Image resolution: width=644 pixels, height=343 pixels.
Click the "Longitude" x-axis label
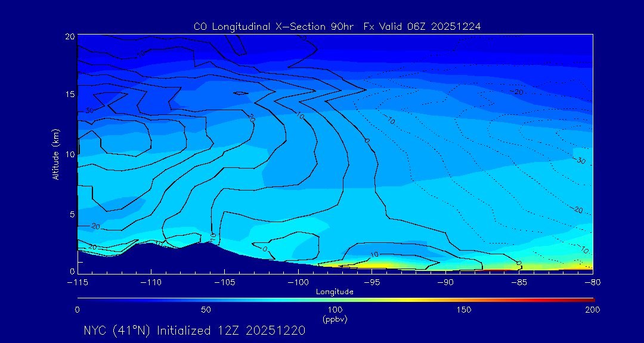tap(335, 292)
